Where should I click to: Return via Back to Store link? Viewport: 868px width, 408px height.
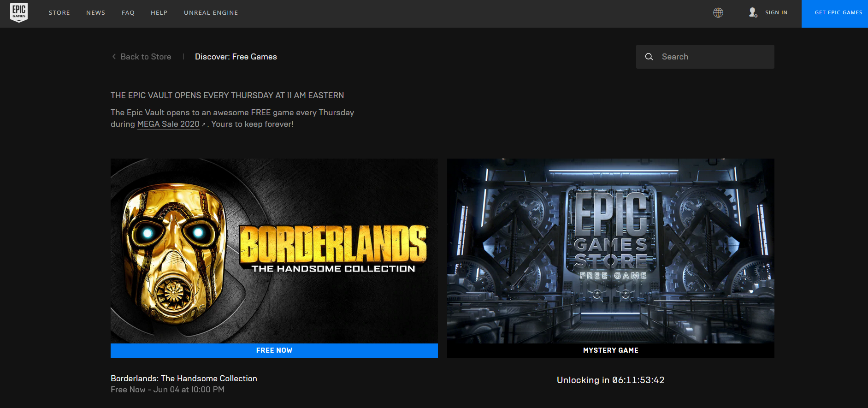pyautogui.click(x=146, y=57)
